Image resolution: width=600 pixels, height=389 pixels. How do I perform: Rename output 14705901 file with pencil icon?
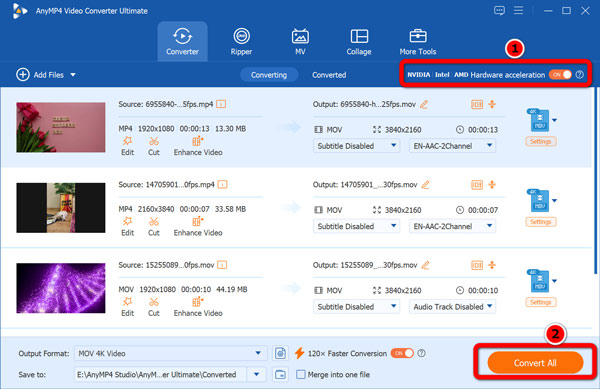pyautogui.click(x=425, y=185)
